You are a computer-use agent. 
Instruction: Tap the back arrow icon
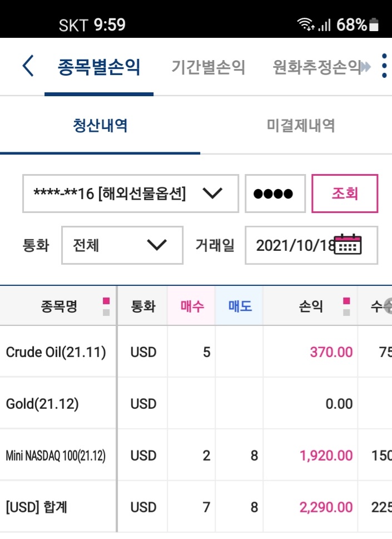[28, 66]
